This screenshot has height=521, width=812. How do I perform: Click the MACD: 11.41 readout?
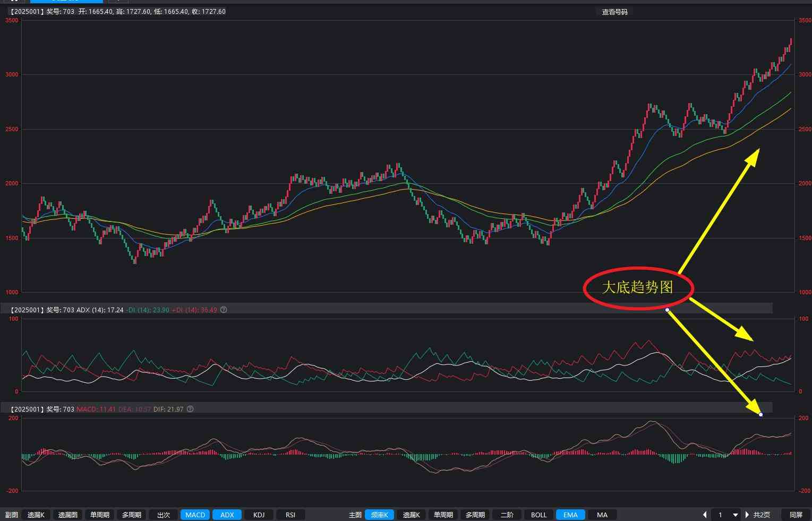click(96, 409)
